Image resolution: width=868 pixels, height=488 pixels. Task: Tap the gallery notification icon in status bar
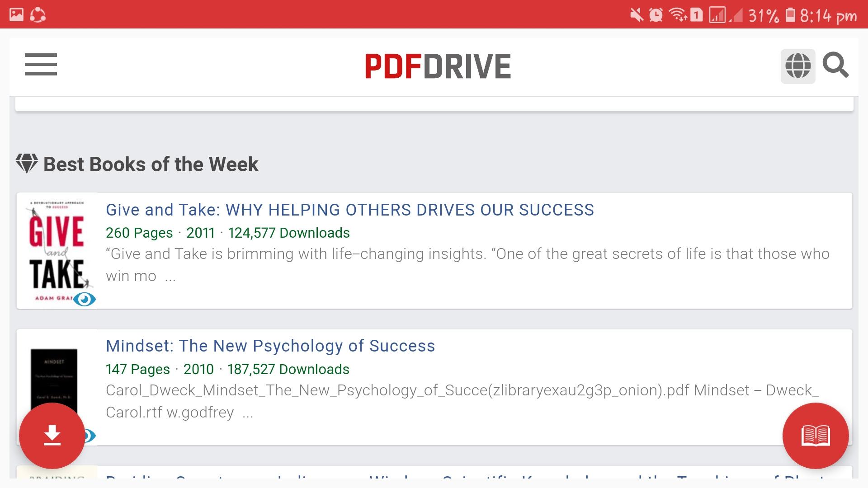pos(16,15)
